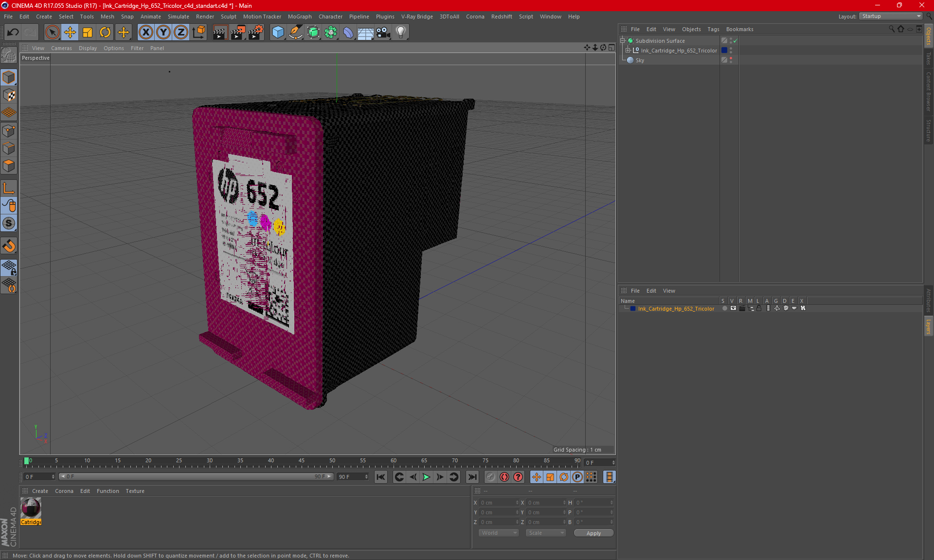The height and width of the screenshot is (560, 934).
Task: Enable the Axis tool
Action: (x=9, y=188)
